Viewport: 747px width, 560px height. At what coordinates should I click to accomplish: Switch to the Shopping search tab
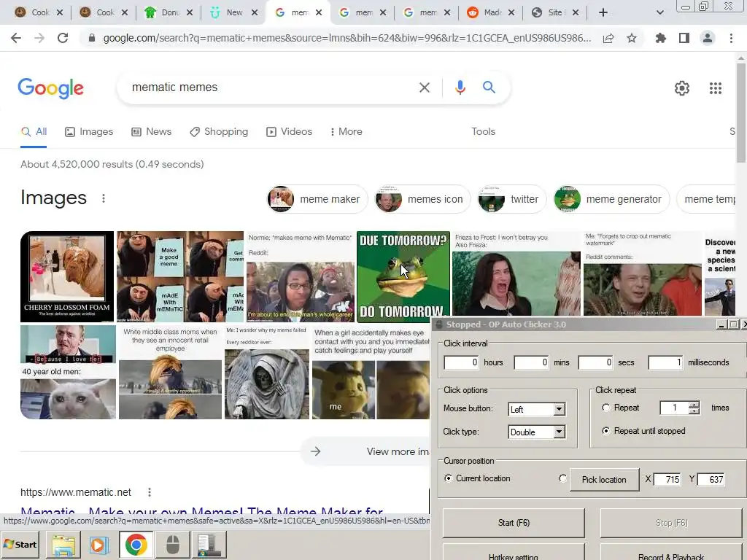pos(219,131)
